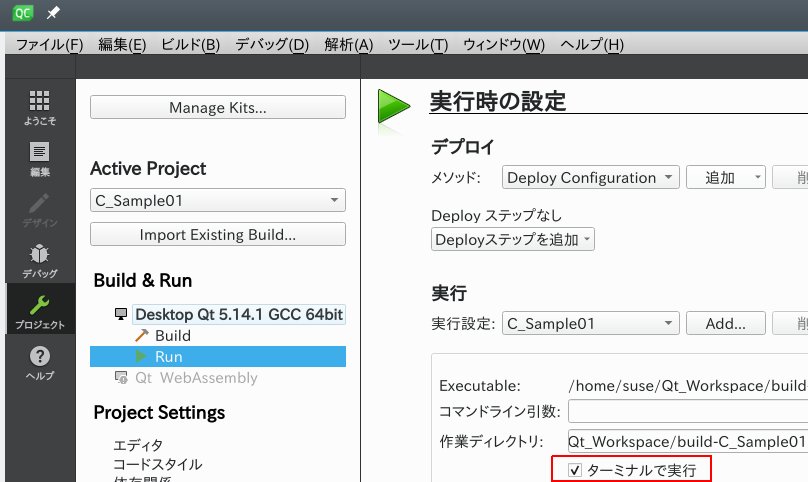Open the Debug (デバッグ) mode

tap(39, 259)
